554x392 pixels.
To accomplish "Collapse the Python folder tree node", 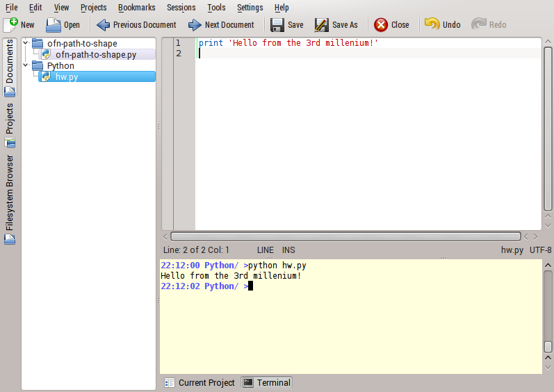I will click(x=26, y=65).
